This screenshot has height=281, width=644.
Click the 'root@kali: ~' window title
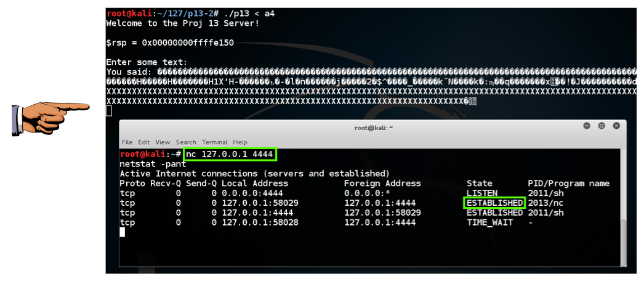tap(374, 128)
